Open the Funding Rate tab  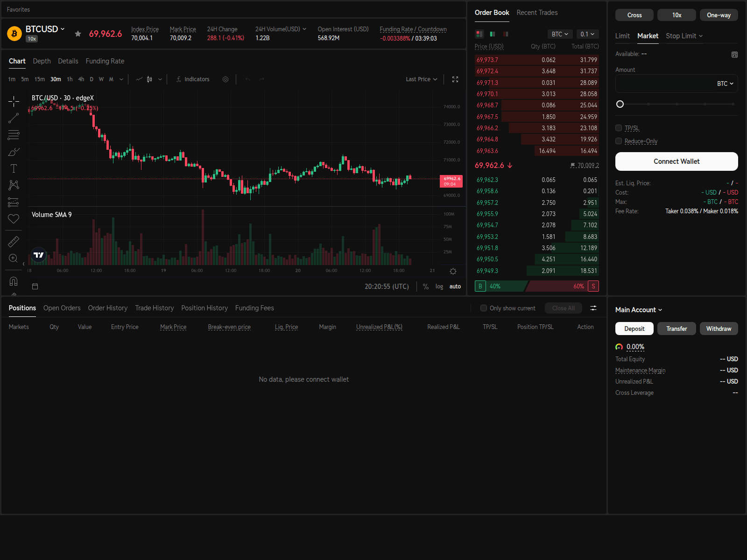pyautogui.click(x=105, y=61)
